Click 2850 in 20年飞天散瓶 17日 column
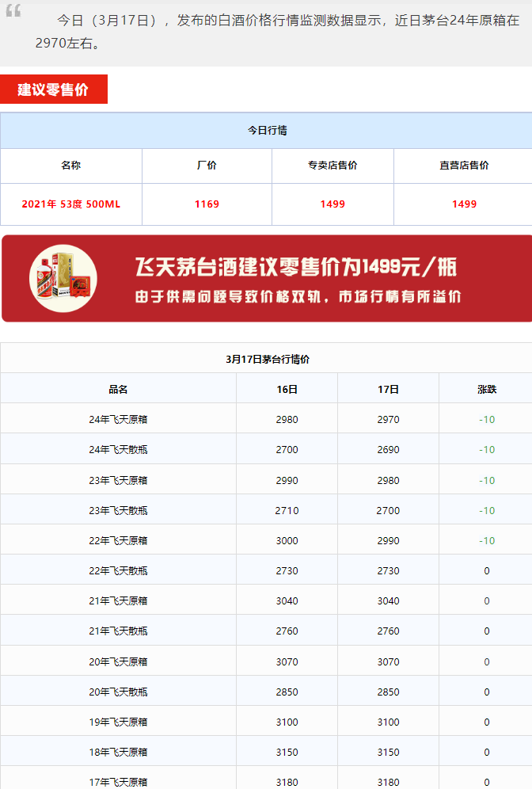 [x=388, y=692]
